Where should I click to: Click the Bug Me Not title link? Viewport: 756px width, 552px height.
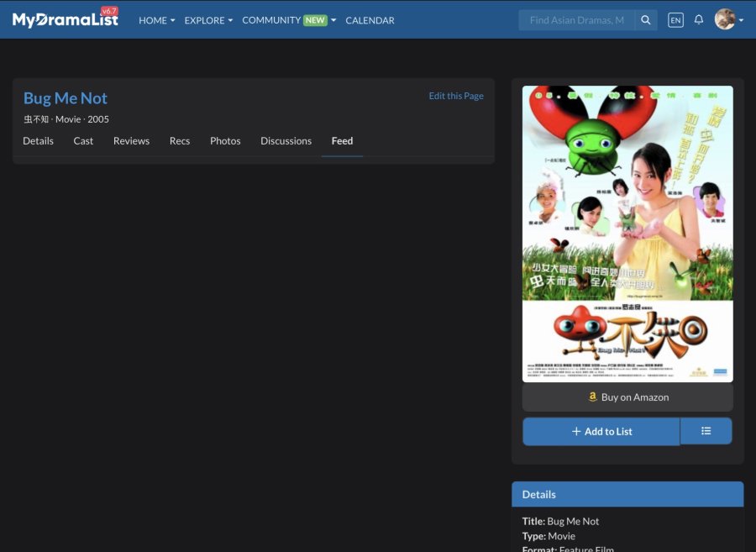65,97
